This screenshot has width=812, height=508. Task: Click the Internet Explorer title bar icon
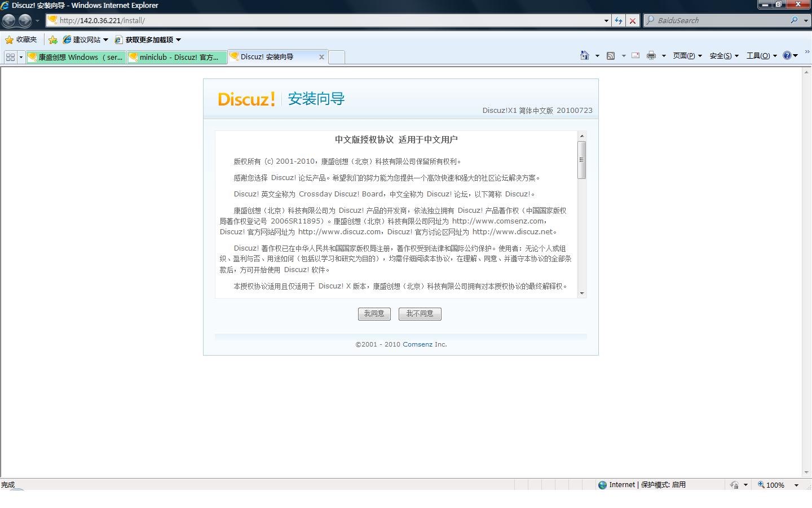[x=5, y=6]
